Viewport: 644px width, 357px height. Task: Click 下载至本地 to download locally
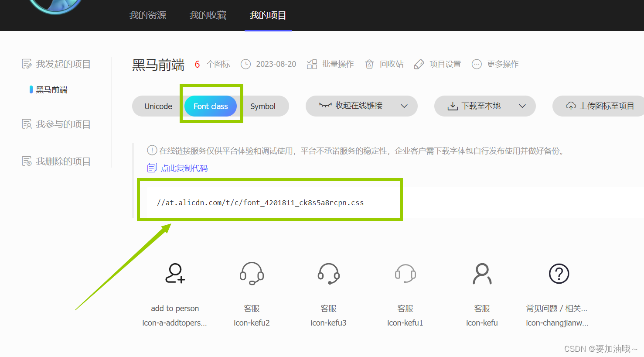click(481, 106)
